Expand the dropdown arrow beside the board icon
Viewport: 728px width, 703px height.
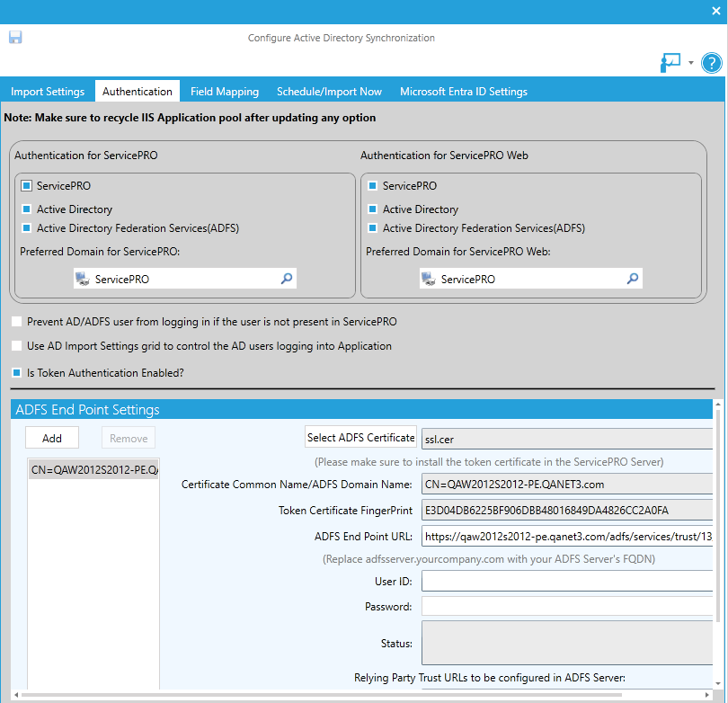(691, 63)
